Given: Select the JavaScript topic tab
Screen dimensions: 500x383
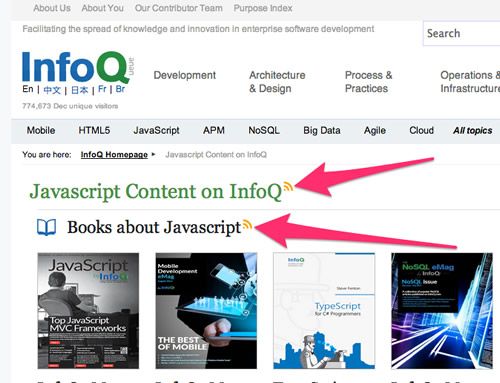Looking at the screenshot, I should (x=156, y=130).
